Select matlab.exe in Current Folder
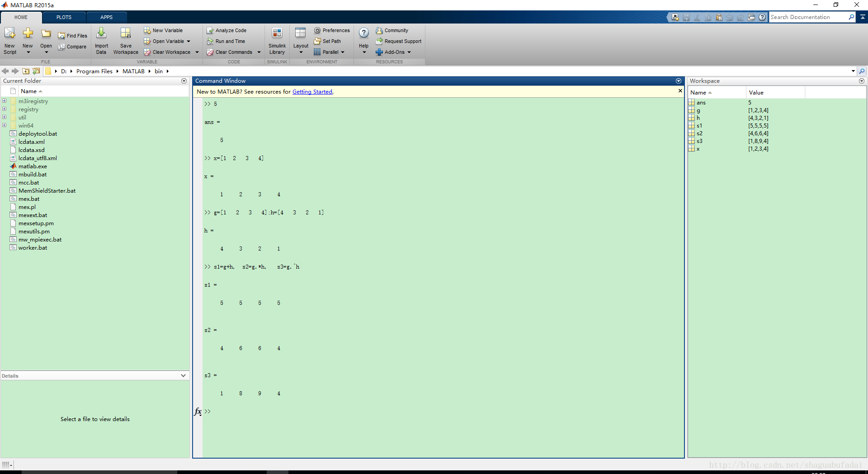 (33, 166)
